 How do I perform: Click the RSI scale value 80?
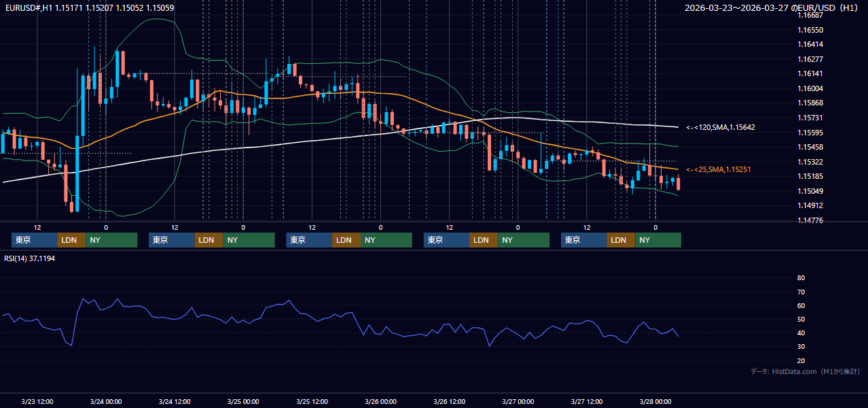click(x=801, y=278)
